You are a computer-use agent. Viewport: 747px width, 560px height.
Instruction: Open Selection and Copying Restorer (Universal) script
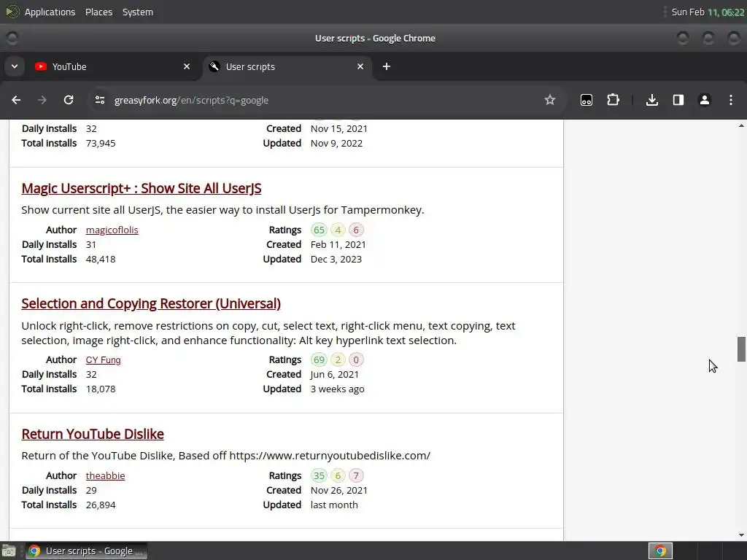click(151, 303)
